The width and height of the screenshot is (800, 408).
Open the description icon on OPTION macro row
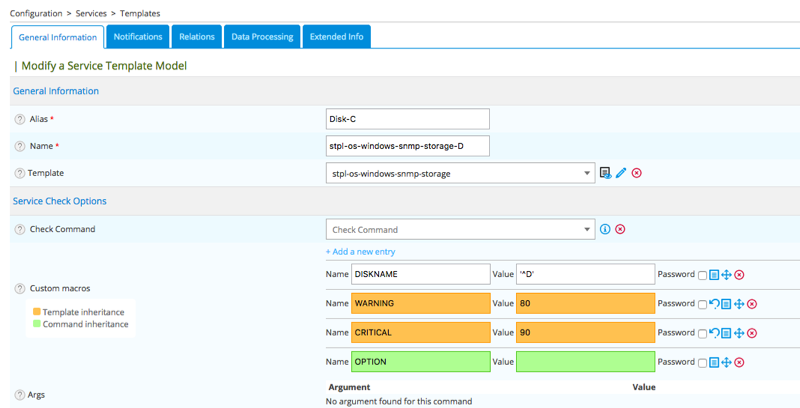coord(714,362)
